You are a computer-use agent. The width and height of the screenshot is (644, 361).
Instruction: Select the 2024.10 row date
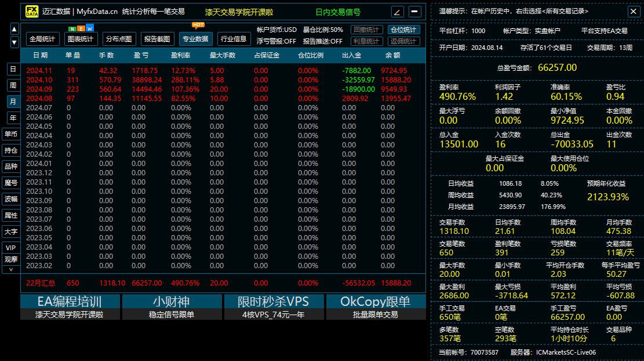[39, 80]
